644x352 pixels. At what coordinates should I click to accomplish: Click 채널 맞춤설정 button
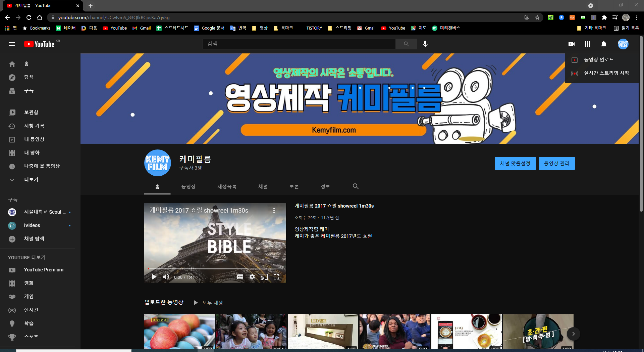coord(515,164)
